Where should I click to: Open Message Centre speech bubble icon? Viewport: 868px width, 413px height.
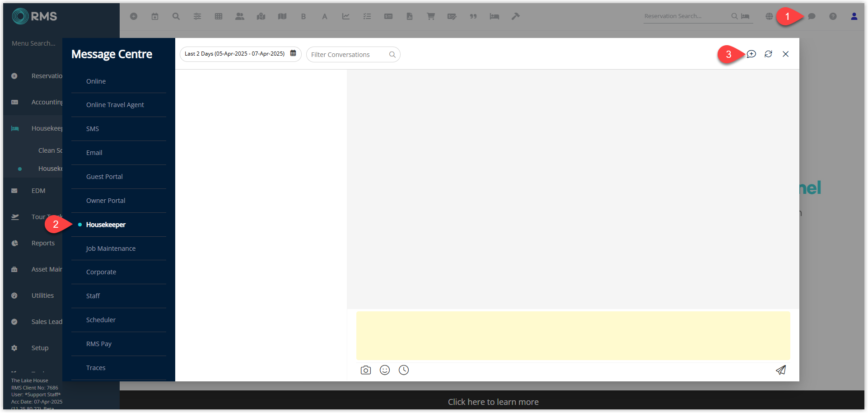[x=812, y=16]
